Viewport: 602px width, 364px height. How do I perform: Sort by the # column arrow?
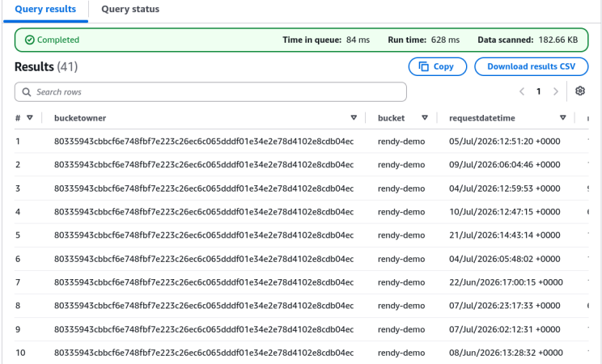(30, 118)
